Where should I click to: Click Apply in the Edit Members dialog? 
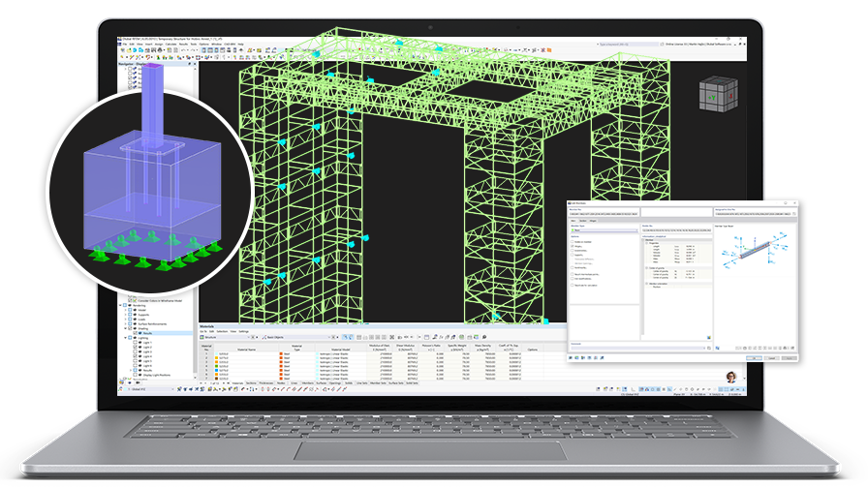click(790, 358)
